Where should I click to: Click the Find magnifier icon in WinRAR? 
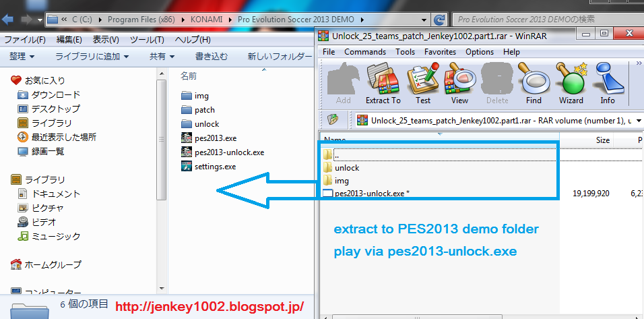tap(534, 83)
